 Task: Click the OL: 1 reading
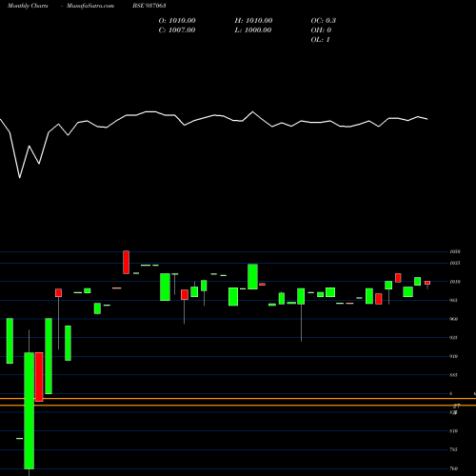tap(321, 39)
